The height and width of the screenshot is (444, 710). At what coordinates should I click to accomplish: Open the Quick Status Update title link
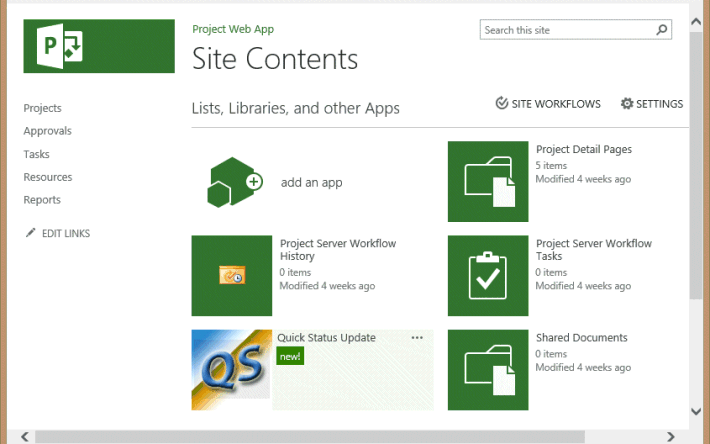(x=326, y=338)
